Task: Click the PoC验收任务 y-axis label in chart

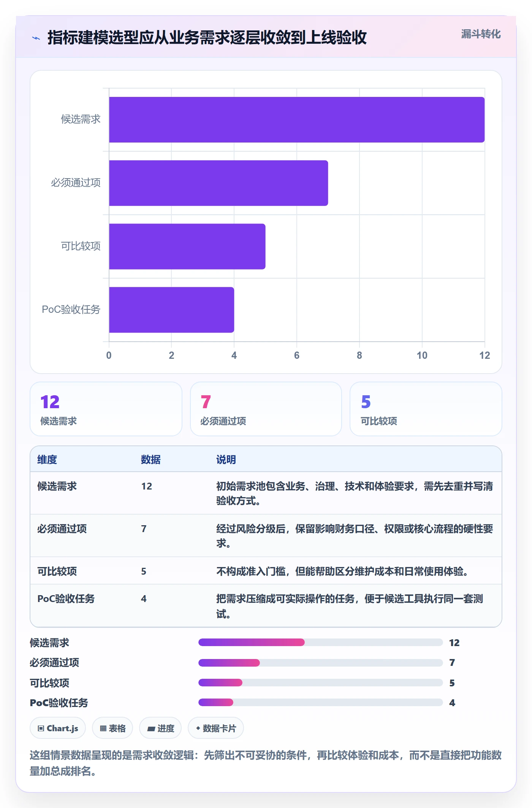Action: (x=71, y=309)
